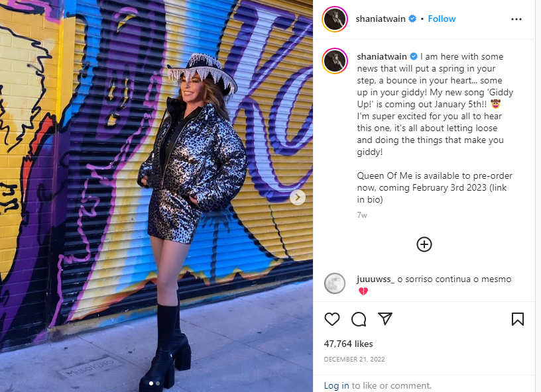
Task: Click juuuwss_ commenter avatar
Action: coord(335,283)
